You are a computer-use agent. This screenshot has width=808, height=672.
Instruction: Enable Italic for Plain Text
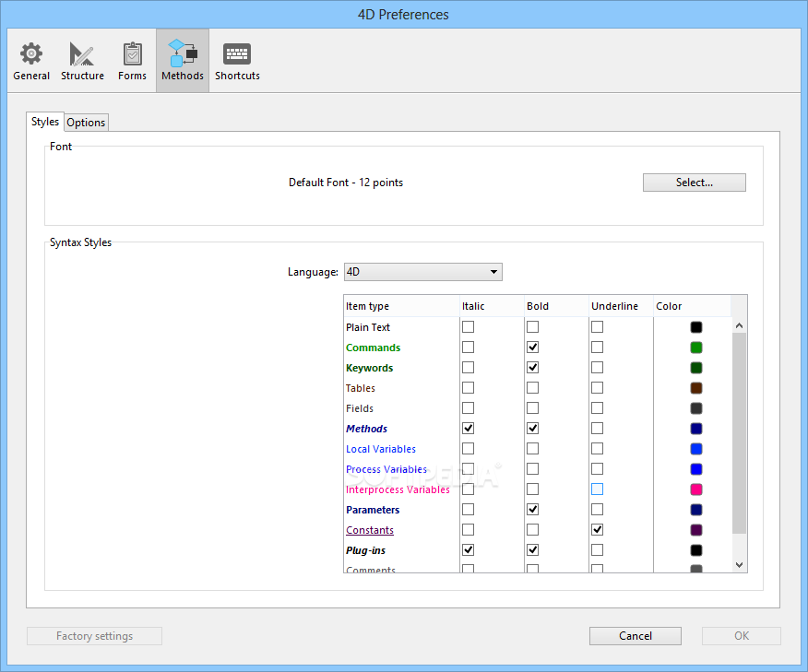click(468, 327)
